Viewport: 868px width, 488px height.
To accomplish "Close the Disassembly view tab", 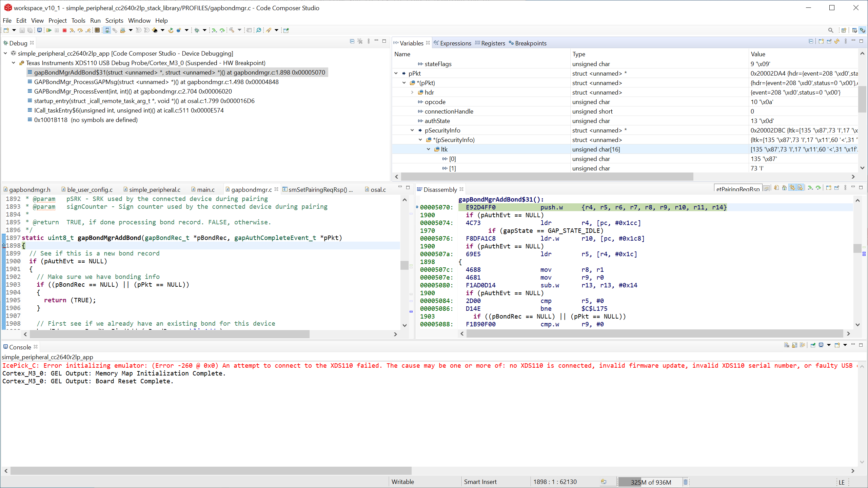I will [461, 189].
